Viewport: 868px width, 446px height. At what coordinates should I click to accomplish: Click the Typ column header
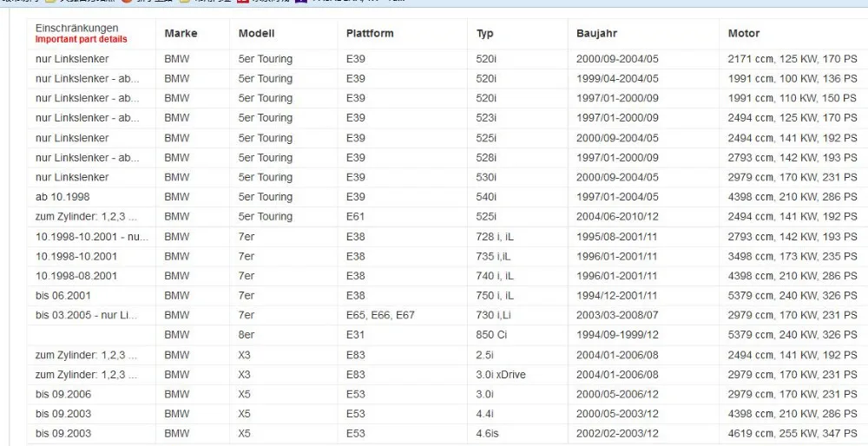pos(485,33)
